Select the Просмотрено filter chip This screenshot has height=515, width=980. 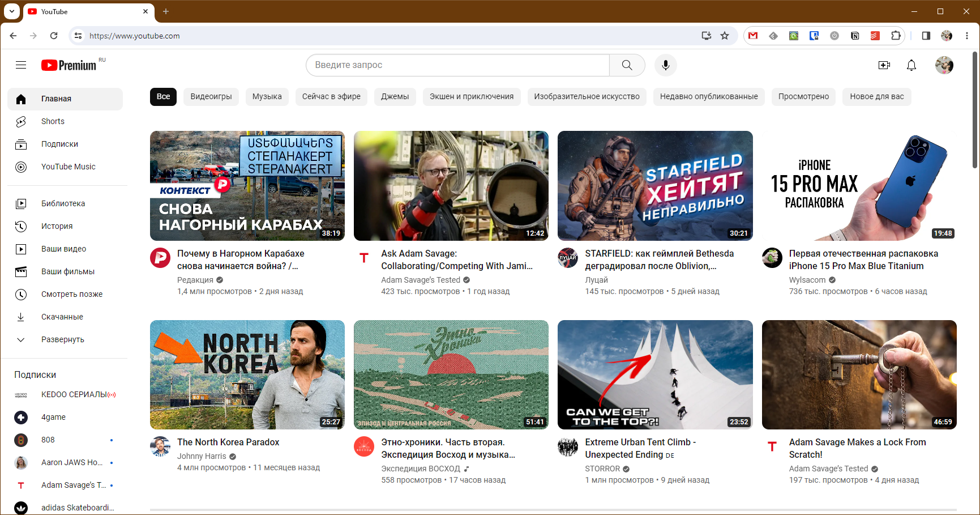(803, 97)
